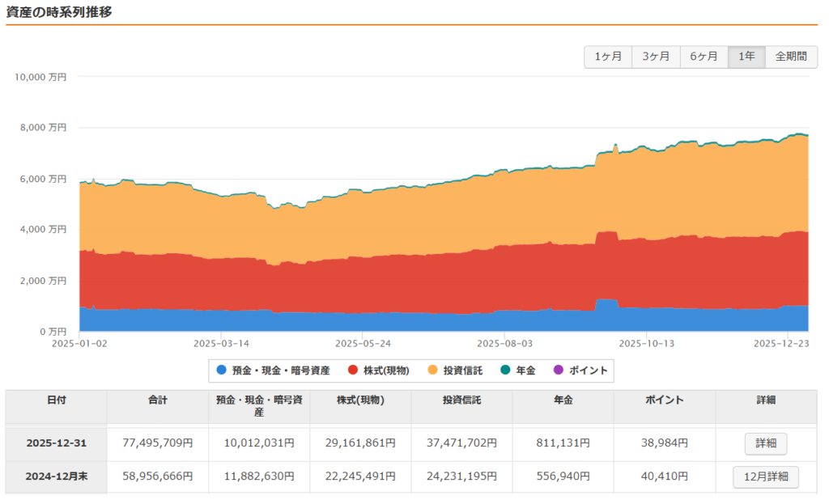Toggle 年金 series via legend label
Image resolution: width=829 pixels, height=504 pixels.
[x=525, y=371]
